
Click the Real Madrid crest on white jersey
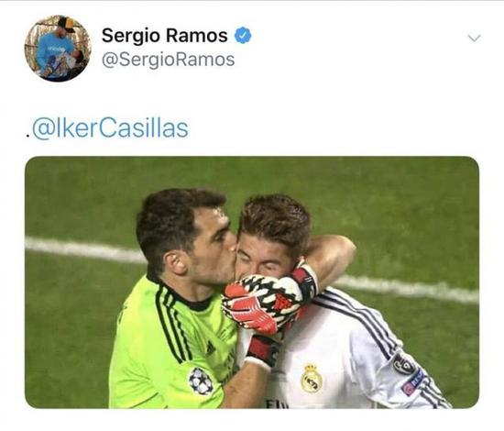click(x=312, y=378)
